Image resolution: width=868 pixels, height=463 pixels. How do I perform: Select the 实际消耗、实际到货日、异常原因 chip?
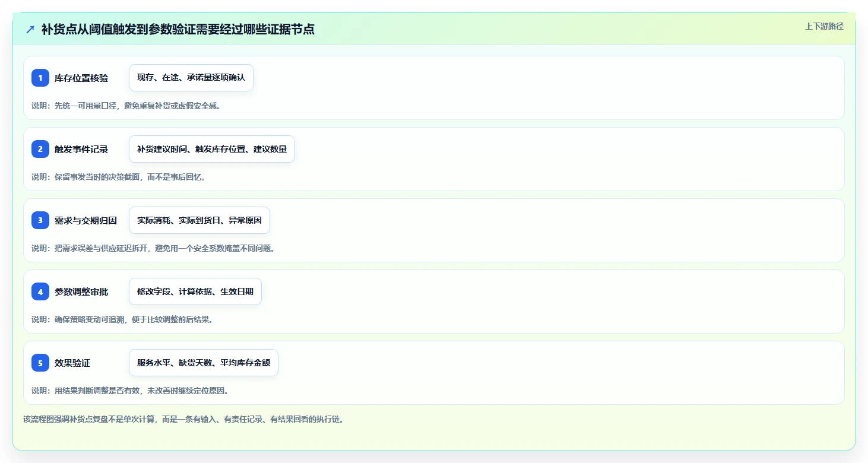pyautogui.click(x=199, y=220)
